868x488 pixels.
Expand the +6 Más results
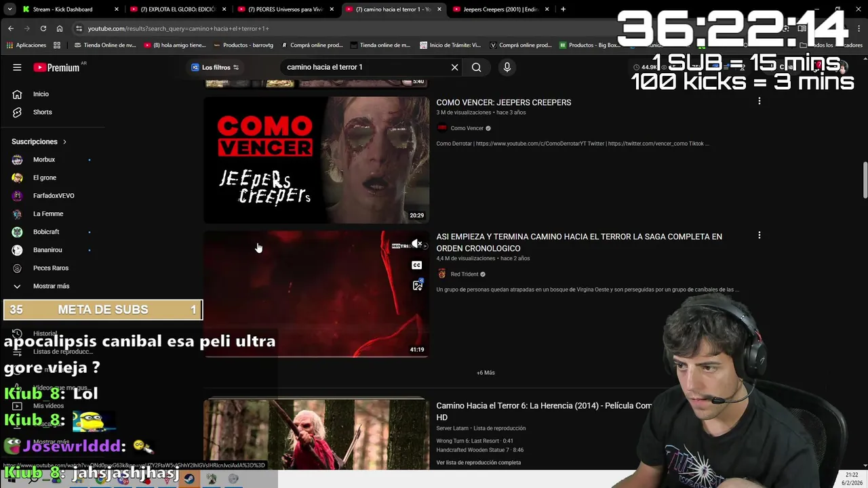coord(486,373)
